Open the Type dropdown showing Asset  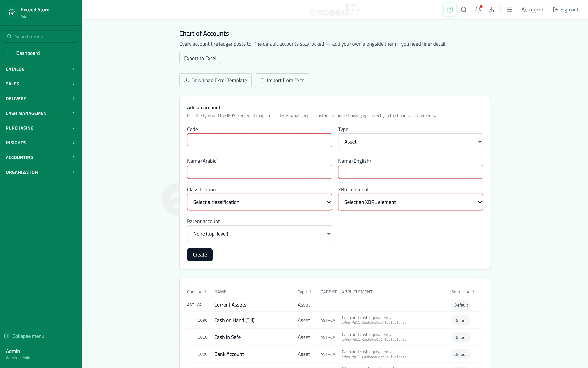click(410, 142)
